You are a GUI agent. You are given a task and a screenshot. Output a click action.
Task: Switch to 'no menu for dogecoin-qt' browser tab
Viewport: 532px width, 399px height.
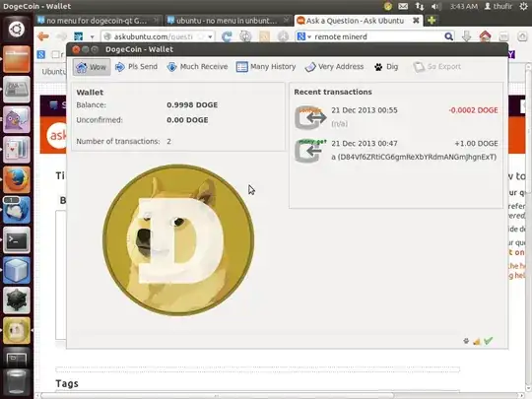click(x=99, y=21)
